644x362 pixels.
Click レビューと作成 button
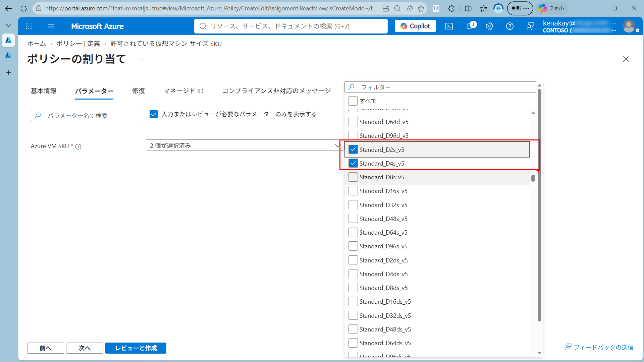coord(136,348)
